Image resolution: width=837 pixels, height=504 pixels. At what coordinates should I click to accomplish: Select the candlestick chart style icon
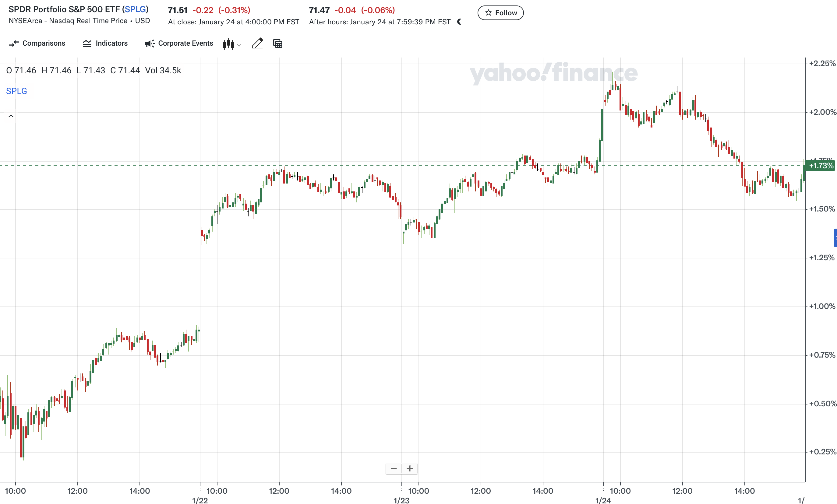(x=228, y=44)
